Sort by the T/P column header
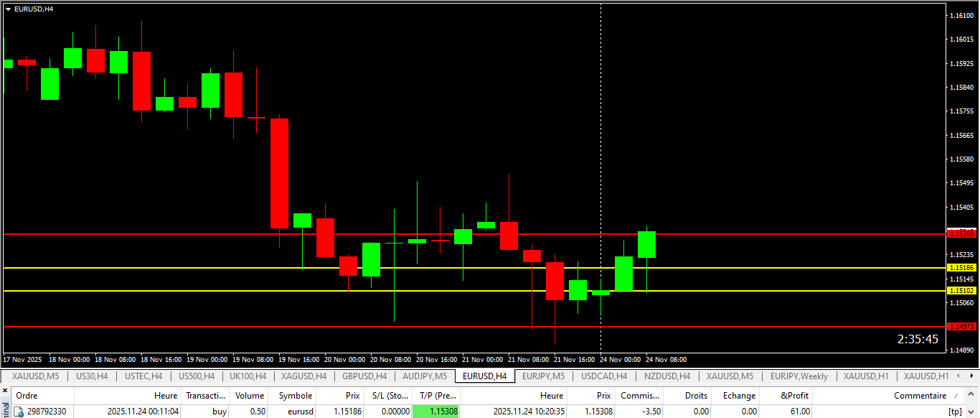 [437, 396]
